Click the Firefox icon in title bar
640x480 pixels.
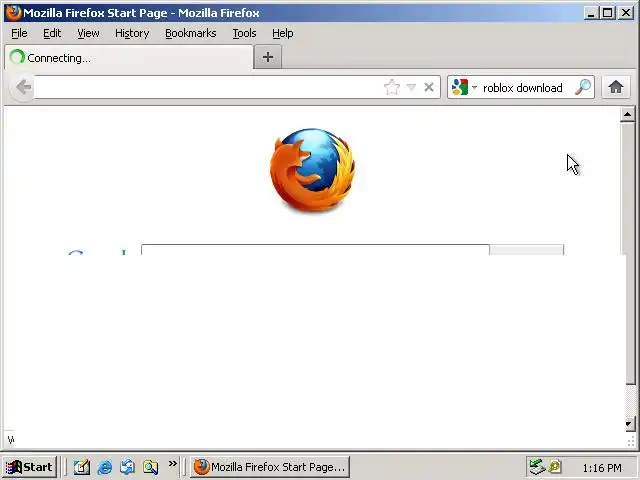coord(13,12)
